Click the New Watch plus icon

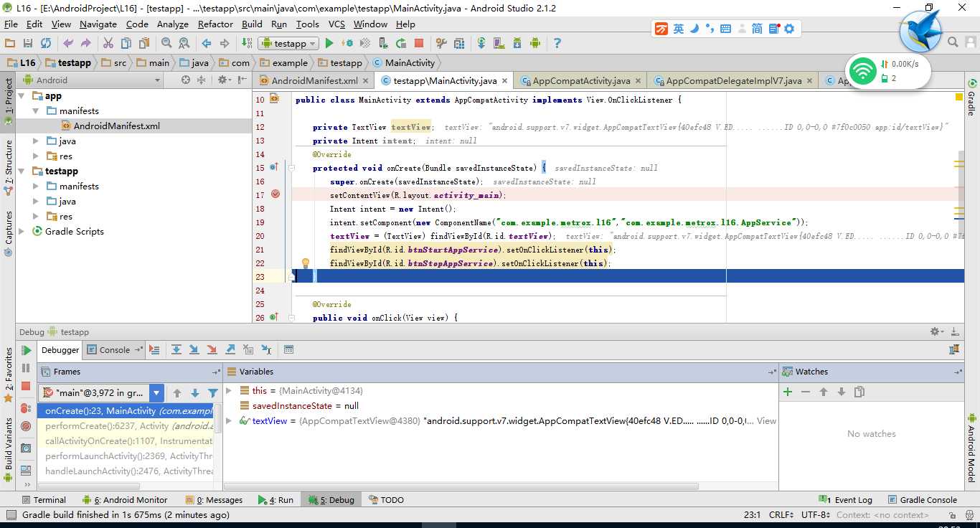pyautogui.click(x=788, y=392)
